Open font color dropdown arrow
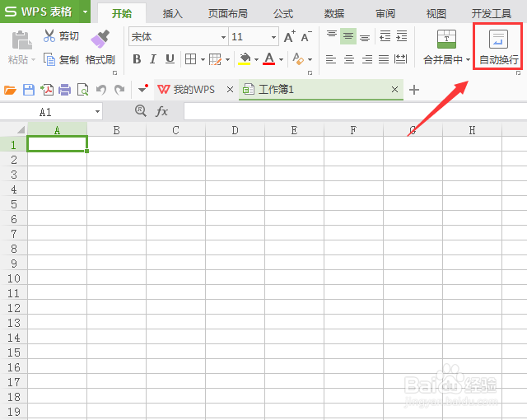The height and width of the screenshot is (420, 527). click(282, 59)
